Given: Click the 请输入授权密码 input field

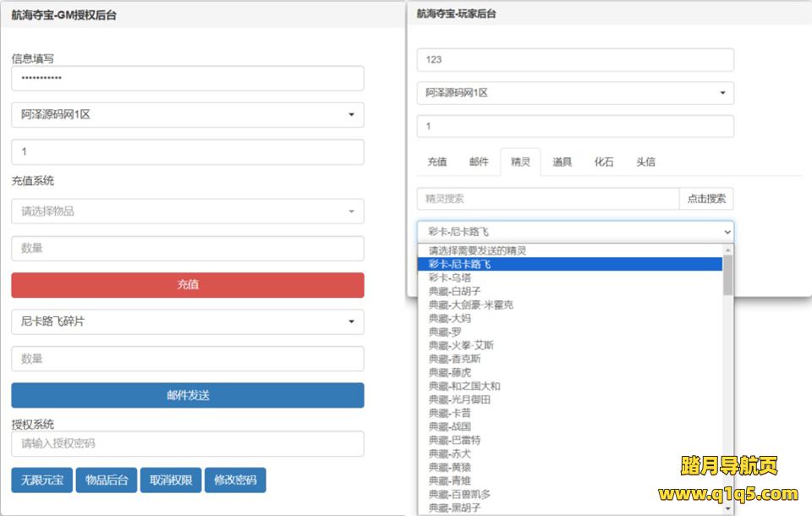Looking at the screenshot, I should click(x=187, y=444).
